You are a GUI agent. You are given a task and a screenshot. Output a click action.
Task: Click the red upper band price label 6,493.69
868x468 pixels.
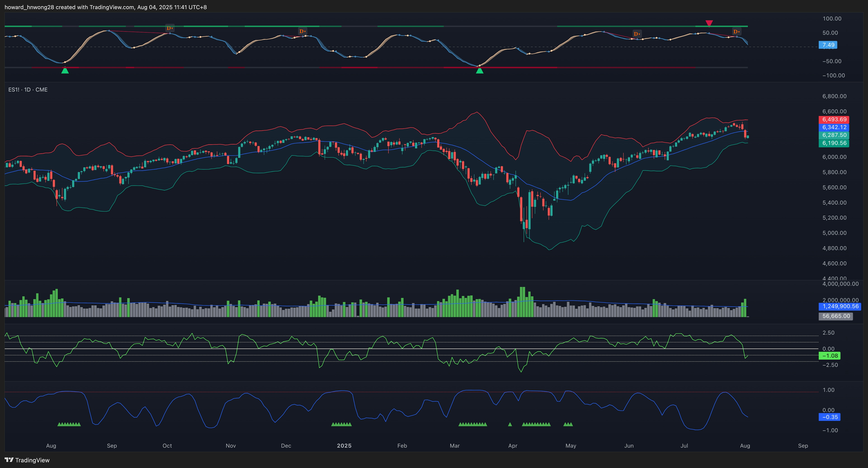(834, 119)
